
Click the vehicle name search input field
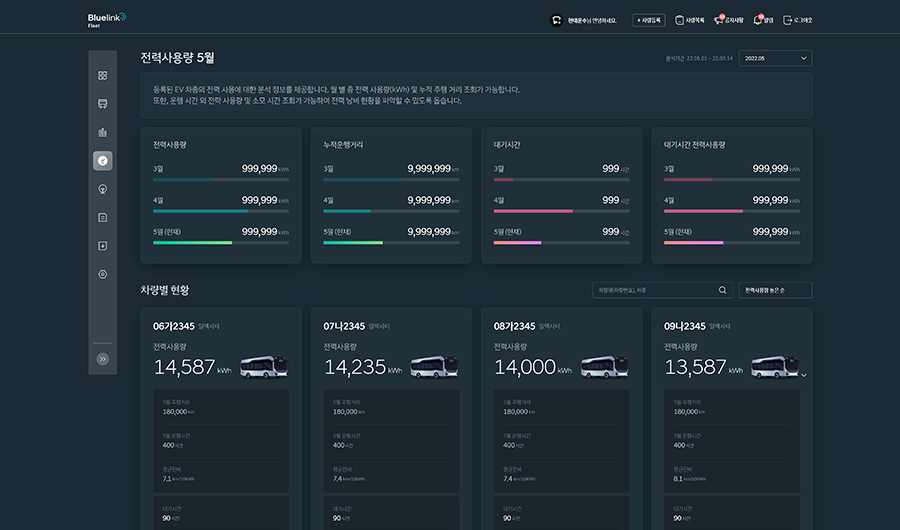(x=655, y=290)
